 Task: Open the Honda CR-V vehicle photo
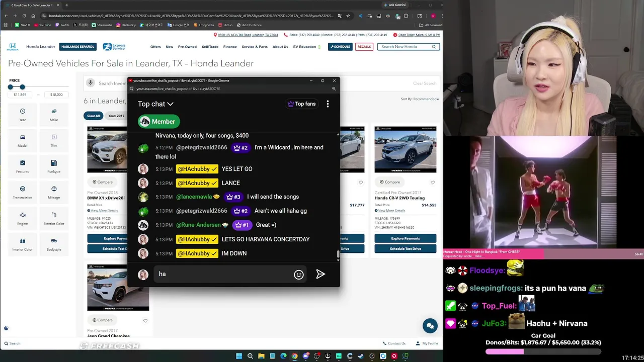[x=406, y=149]
